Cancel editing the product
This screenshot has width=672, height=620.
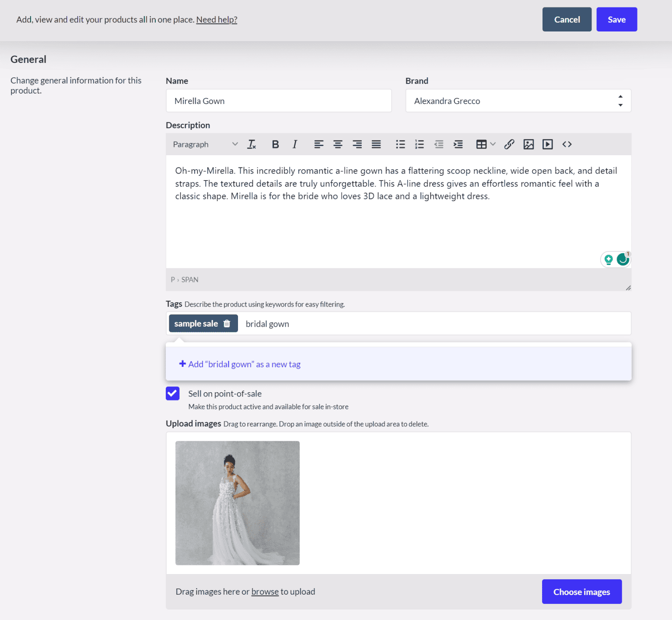point(567,20)
